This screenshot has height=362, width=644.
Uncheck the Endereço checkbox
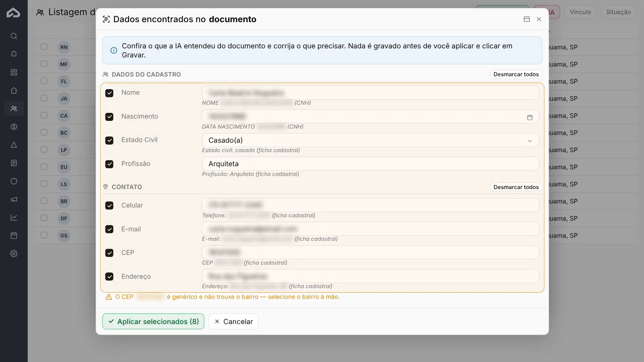(x=109, y=276)
